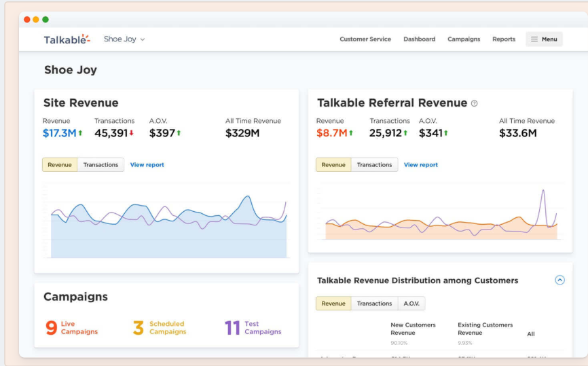
Task: Click the $341 referral A.O.V. value
Action: tap(431, 133)
